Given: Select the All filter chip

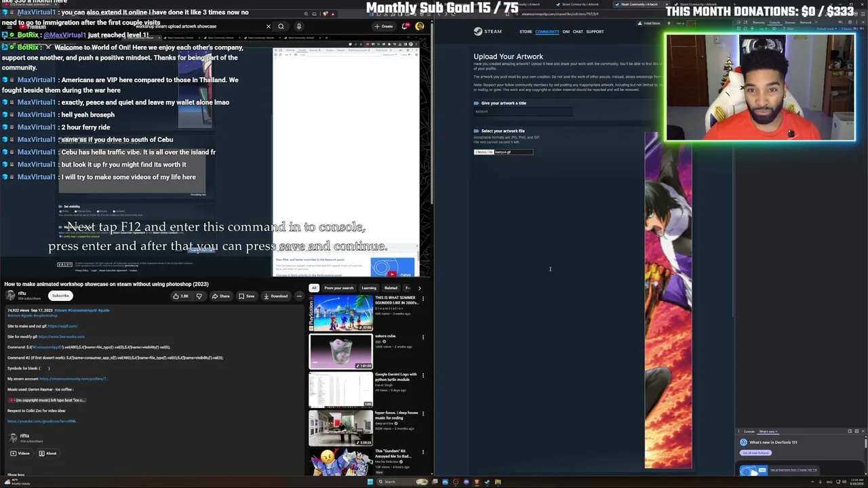Looking at the screenshot, I should tap(314, 288).
